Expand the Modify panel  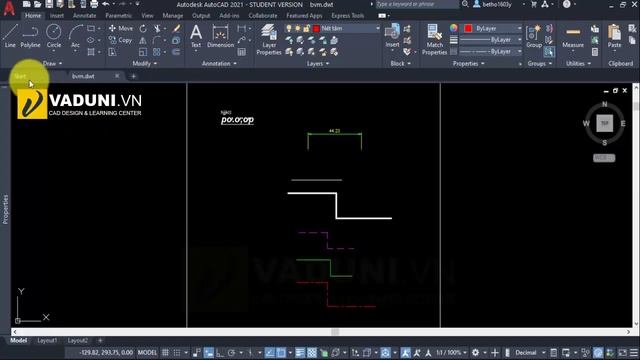pos(144,63)
